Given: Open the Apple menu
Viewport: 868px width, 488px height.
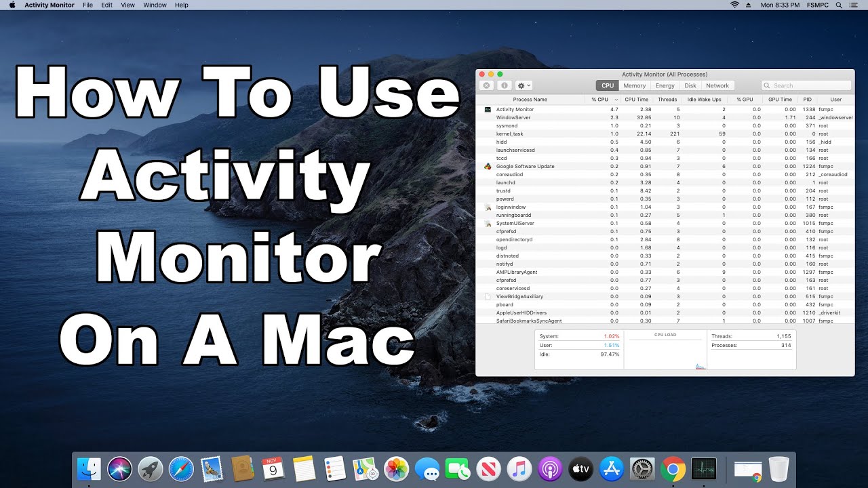Looking at the screenshot, I should coord(12,5).
